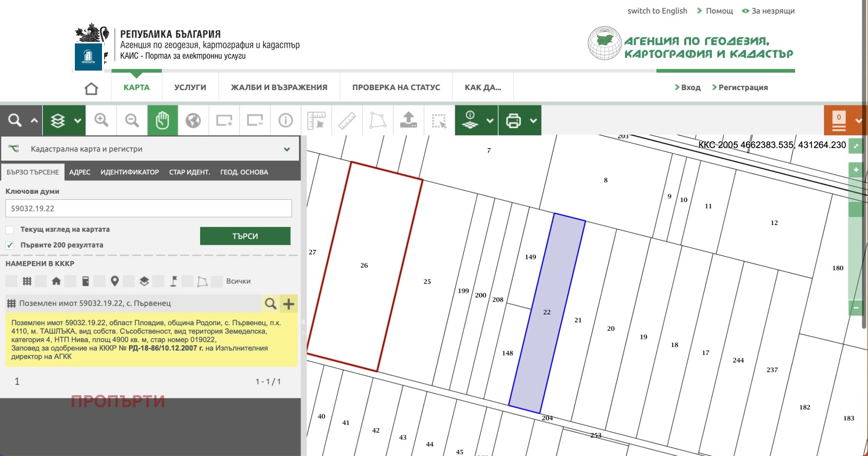Toggle 'Текущ изглед на картата' checkbox
Screen dimensions: 868x456
click(10, 230)
